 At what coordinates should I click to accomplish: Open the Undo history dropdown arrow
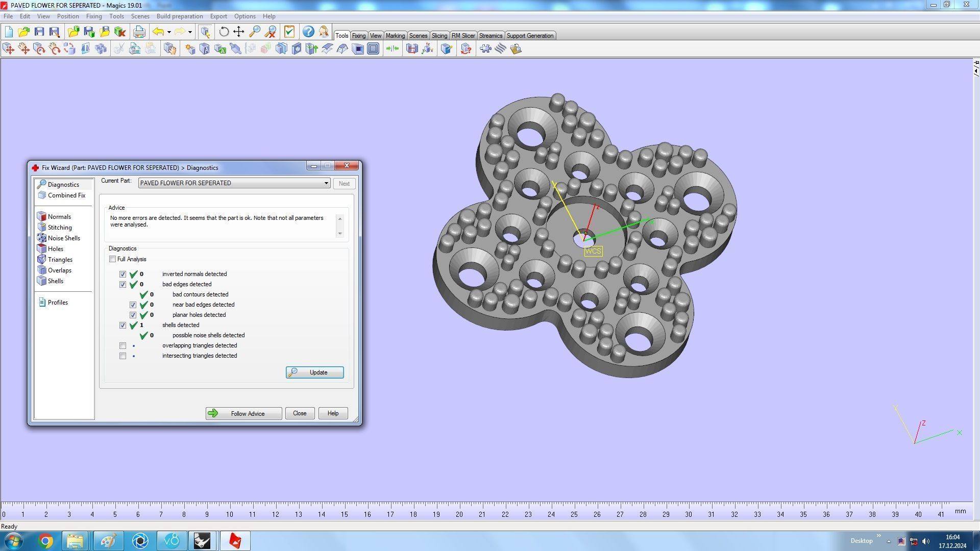click(169, 32)
